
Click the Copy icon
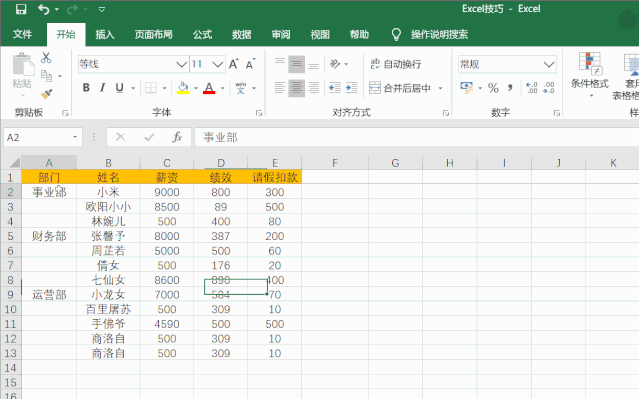click(x=46, y=76)
